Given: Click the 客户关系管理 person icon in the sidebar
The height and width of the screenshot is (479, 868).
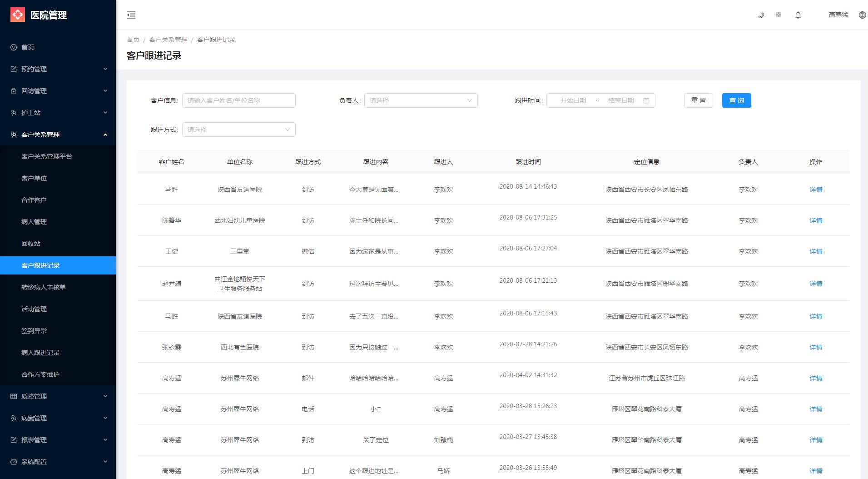Looking at the screenshot, I should [x=14, y=135].
